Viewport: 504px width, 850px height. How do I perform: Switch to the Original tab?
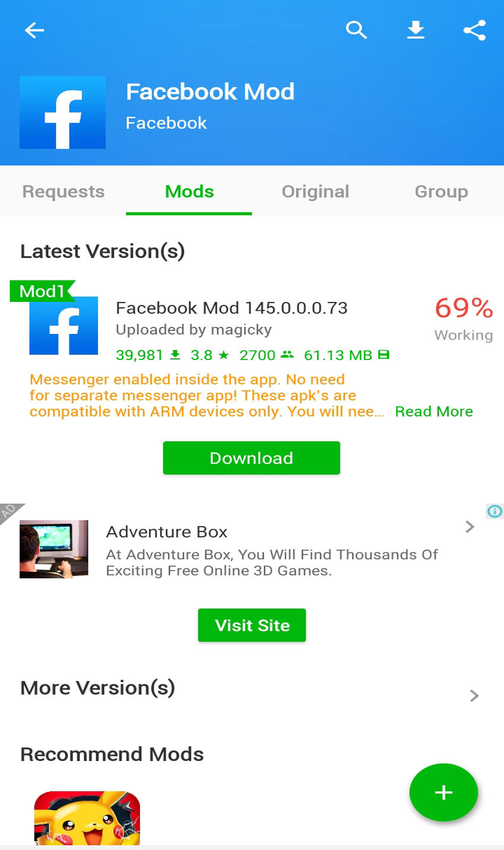(315, 192)
